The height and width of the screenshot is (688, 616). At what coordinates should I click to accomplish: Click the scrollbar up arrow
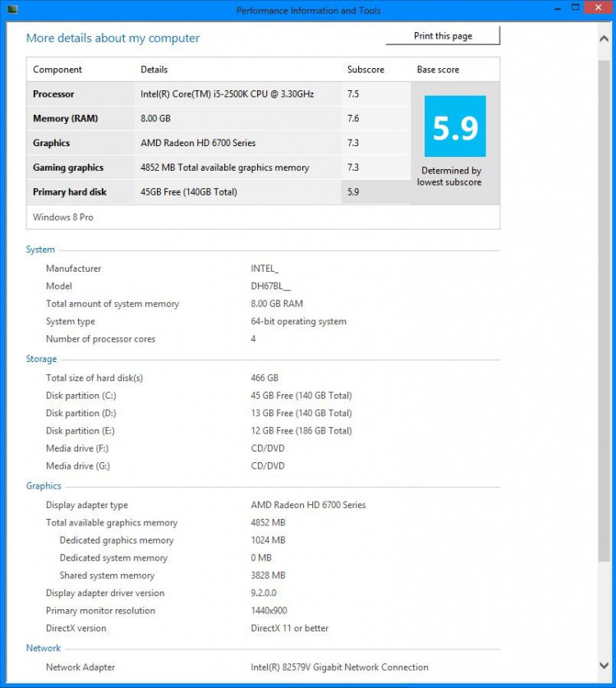[x=605, y=39]
